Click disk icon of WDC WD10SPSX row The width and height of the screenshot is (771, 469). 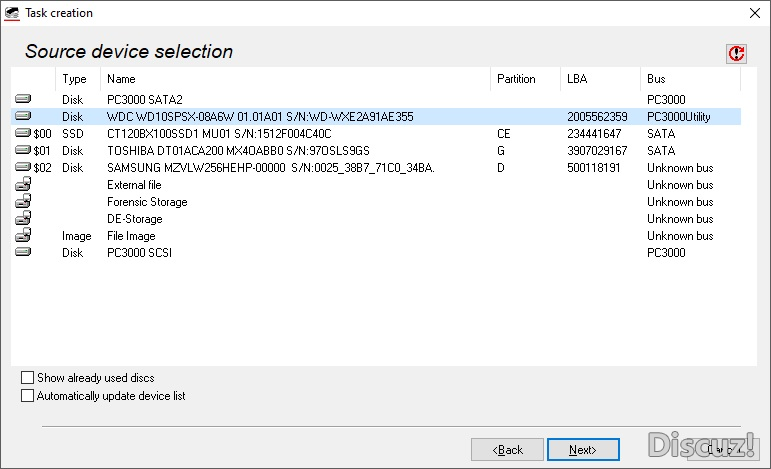[x=23, y=116]
